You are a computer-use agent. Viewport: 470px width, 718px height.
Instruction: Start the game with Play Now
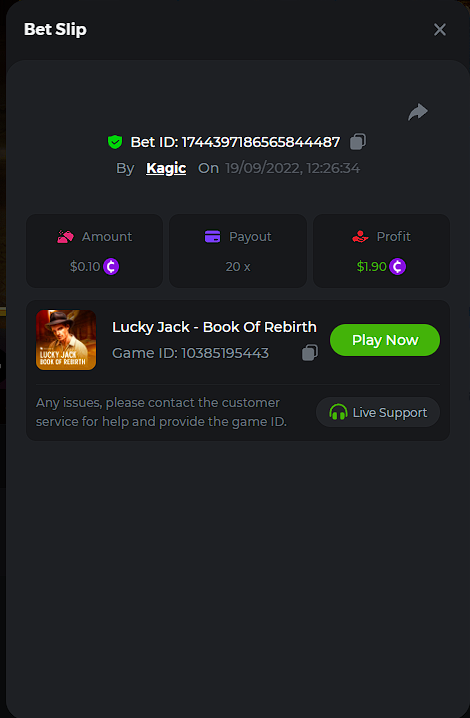(385, 340)
